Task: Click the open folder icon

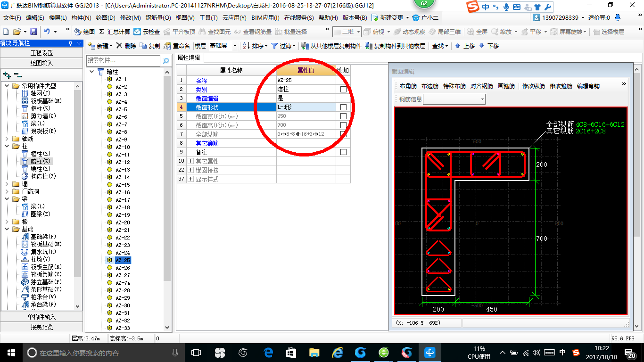Action: [17, 32]
